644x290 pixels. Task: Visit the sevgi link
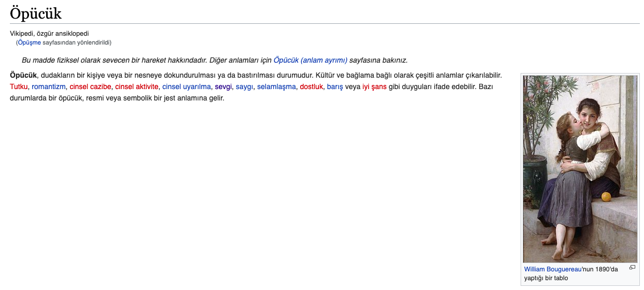click(223, 86)
